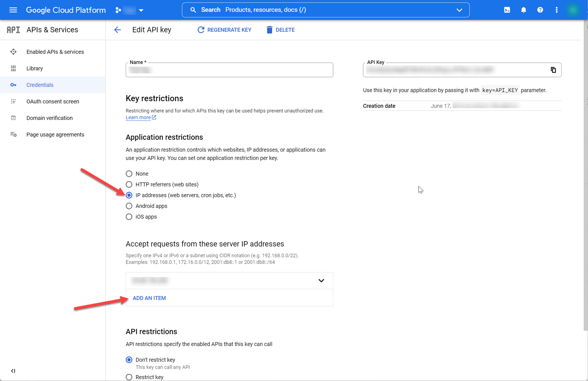This screenshot has height=381, width=588.
Task: Open the help question mark icon
Action: [540, 10]
